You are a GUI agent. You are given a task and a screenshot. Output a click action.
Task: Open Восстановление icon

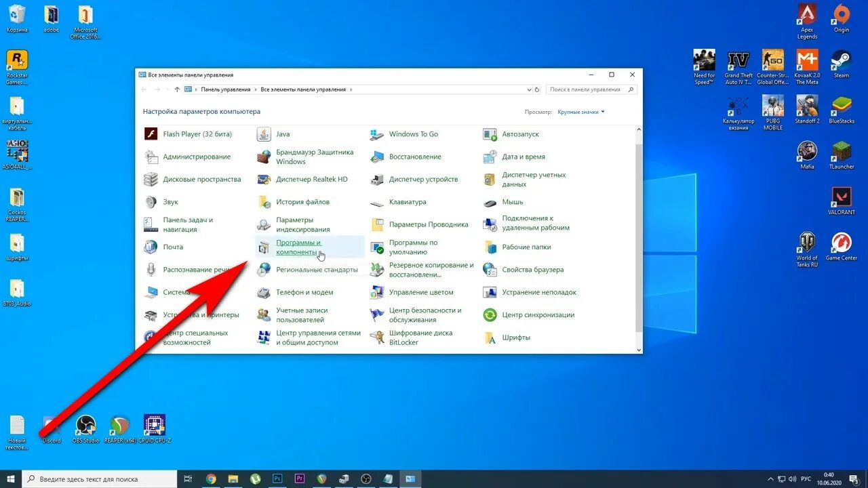[x=377, y=157]
